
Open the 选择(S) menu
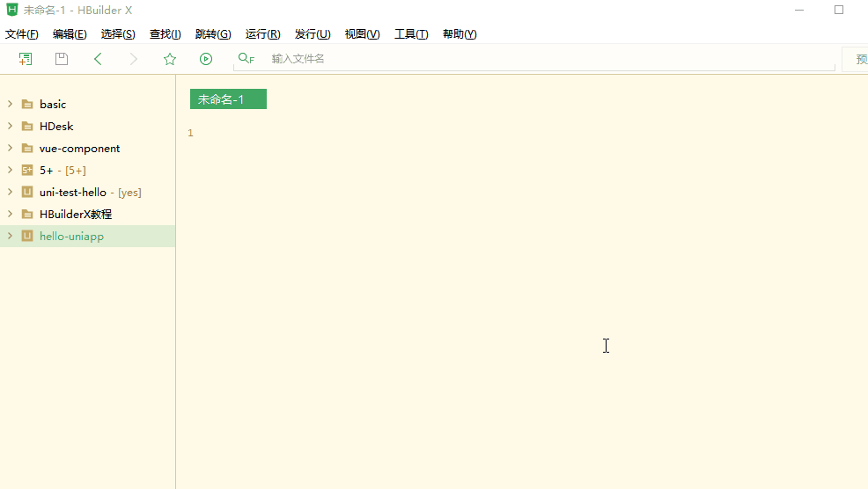pos(118,34)
